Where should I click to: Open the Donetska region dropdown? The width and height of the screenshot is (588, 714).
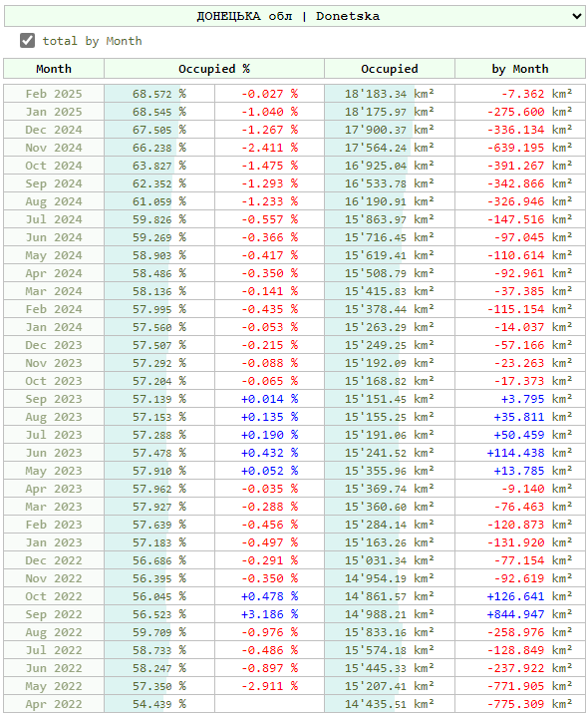point(294,16)
